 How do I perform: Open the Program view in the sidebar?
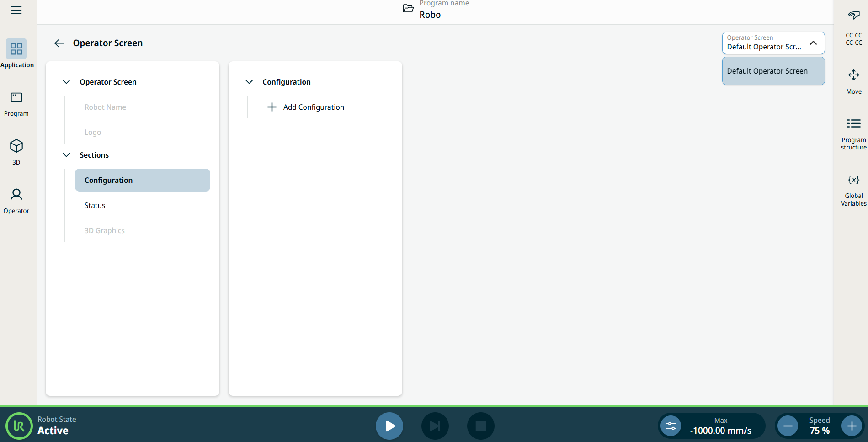click(16, 104)
